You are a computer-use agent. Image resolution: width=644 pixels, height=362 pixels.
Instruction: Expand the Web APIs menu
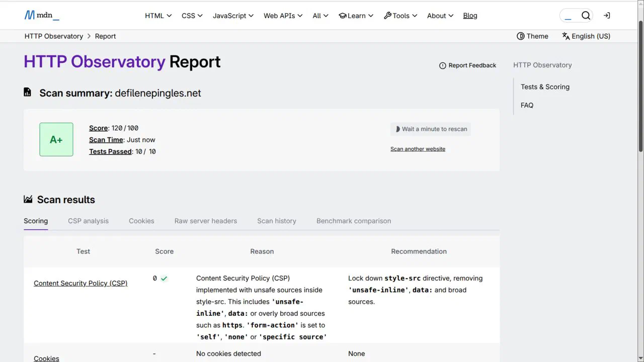tap(283, 16)
